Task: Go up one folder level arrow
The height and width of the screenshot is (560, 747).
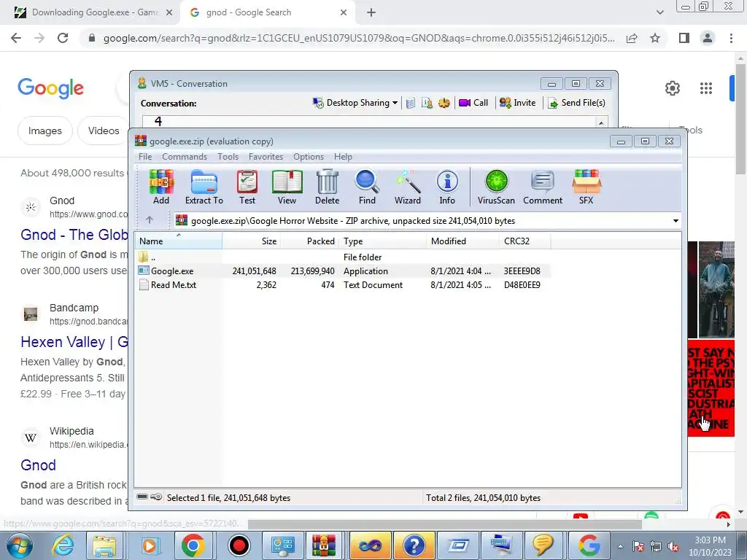Action: click(x=149, y=220)
